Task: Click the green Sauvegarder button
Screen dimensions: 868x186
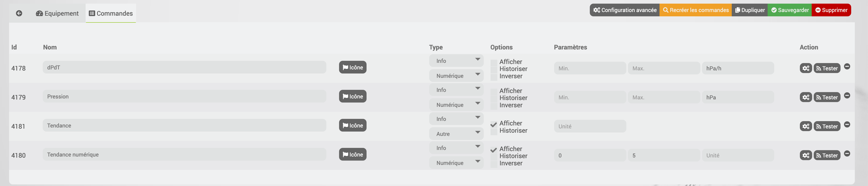Action: coord(789,10)
